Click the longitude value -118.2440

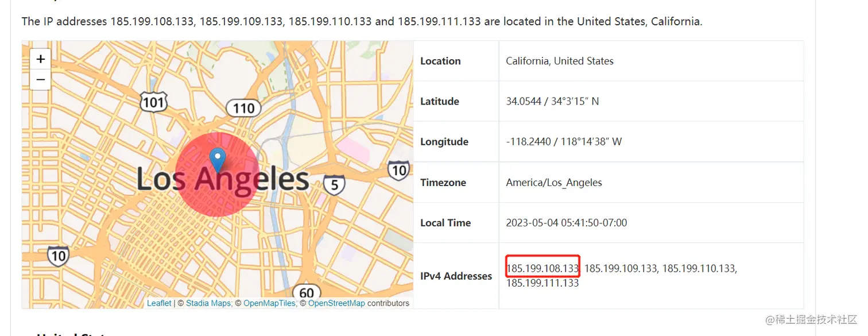[x=526, y=142]
